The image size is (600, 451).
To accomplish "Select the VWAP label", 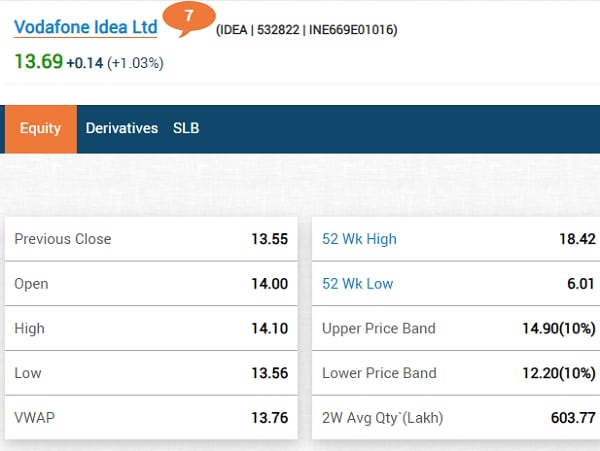I will click(x=34, y=417).
